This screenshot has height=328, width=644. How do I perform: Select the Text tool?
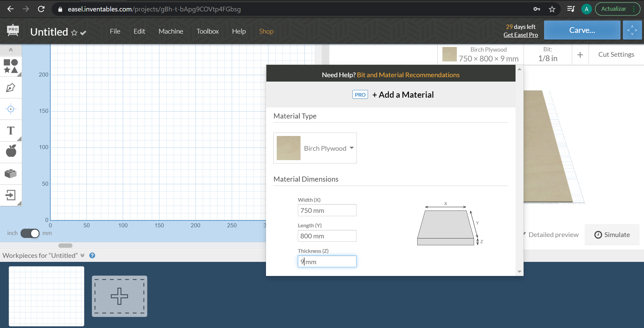(x=11, y=131)
